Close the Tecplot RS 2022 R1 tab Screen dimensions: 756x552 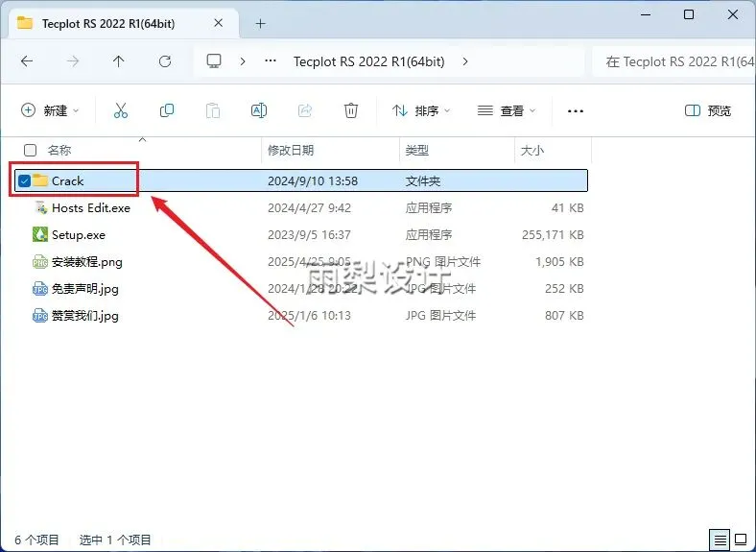tap(218, 23)
